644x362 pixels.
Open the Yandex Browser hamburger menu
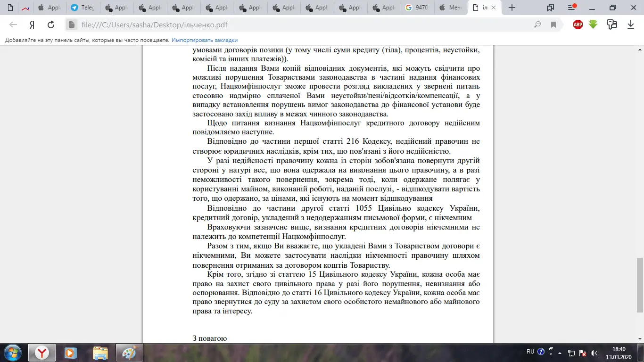(572, 8)
